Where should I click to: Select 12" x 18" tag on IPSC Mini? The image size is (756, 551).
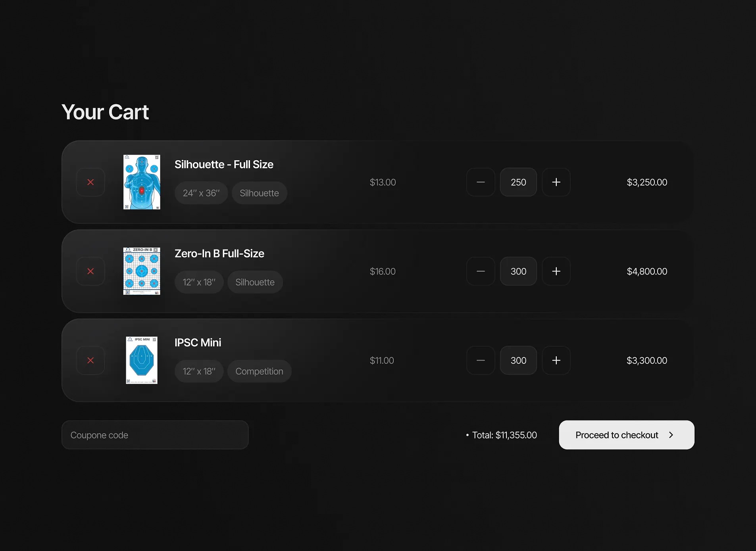point(199,371)
